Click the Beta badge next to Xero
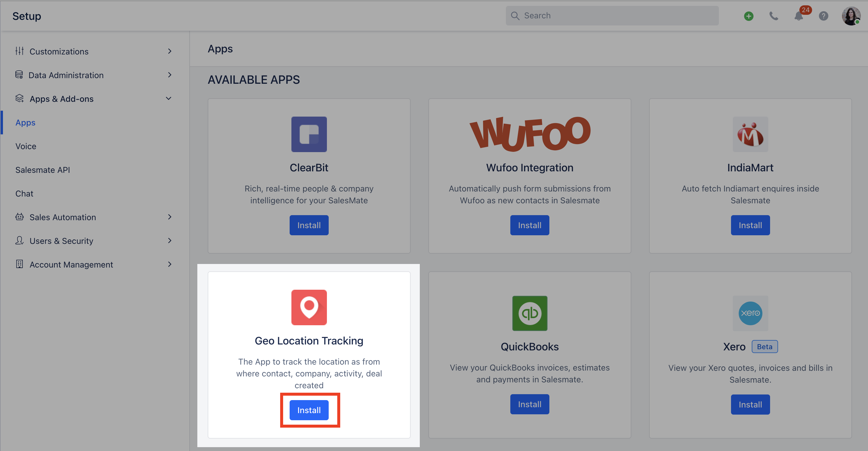Image resolution: width=868 pixels, height=451 pixels. click(x=764, y=347)
